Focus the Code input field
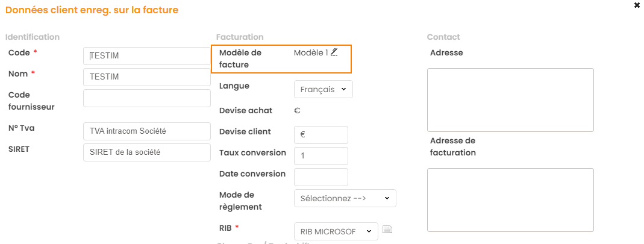 [146, 56]
